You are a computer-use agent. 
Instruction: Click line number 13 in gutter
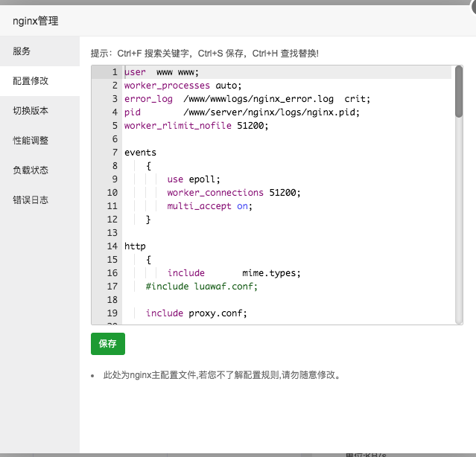pyautogui.click(x=112, y=233)
